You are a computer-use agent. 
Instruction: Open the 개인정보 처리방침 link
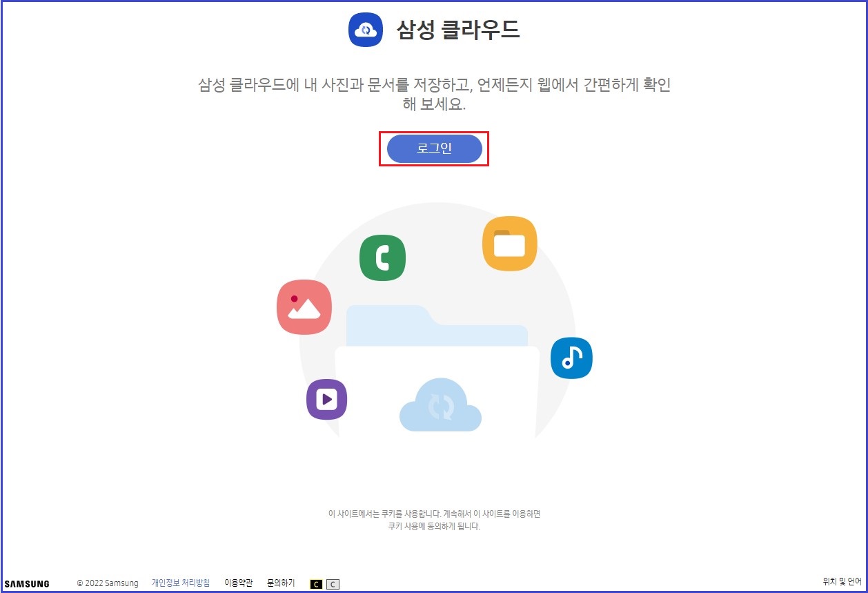point(181,583)
